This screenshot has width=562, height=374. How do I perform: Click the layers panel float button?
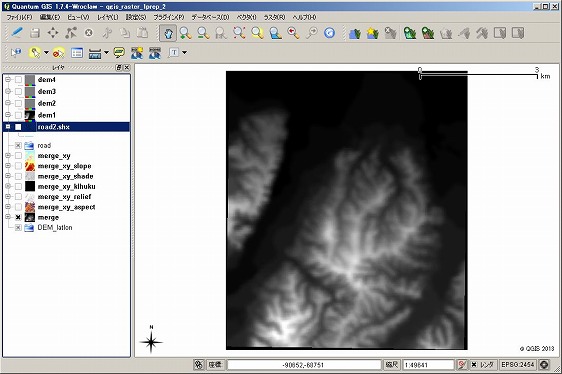click(119, 67)
